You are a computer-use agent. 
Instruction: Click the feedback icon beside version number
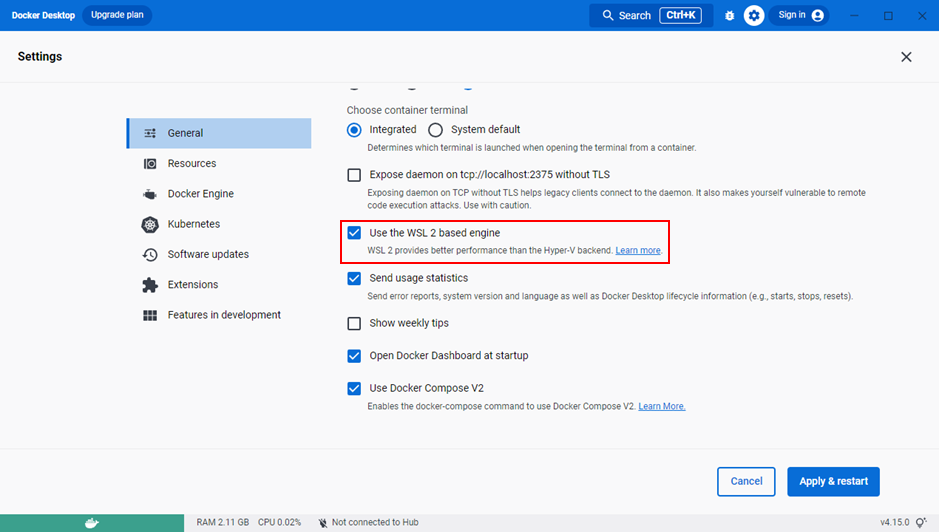coord(921,523)
